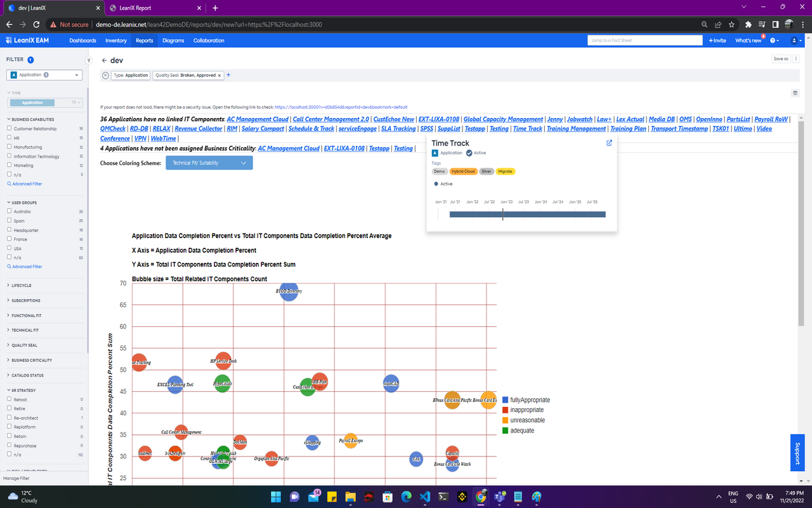Check the Headquarter checkbox
This screenshot has height=508, width=812.
click(x=9, y=230)
